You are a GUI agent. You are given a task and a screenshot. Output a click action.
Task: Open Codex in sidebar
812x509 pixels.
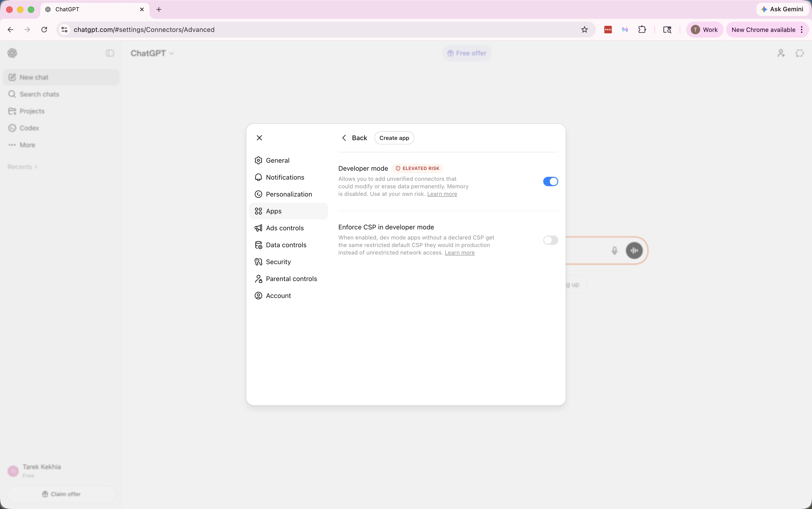61,128
